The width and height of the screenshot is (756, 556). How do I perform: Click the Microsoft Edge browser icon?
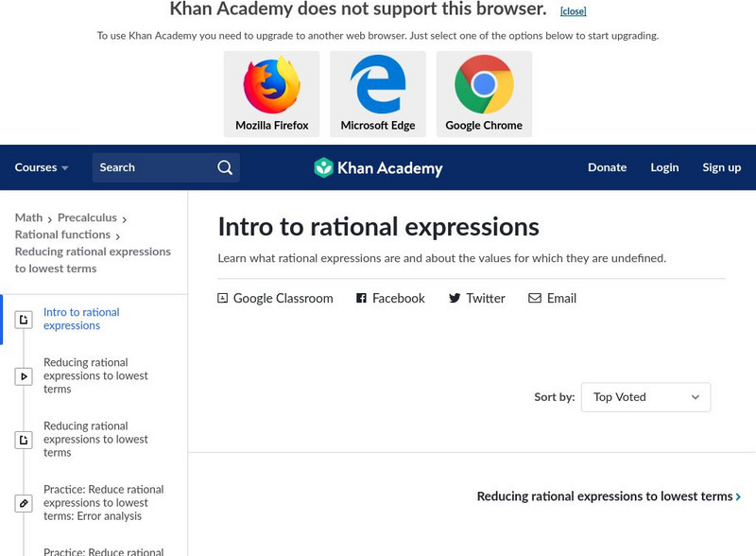pos(378,85)
